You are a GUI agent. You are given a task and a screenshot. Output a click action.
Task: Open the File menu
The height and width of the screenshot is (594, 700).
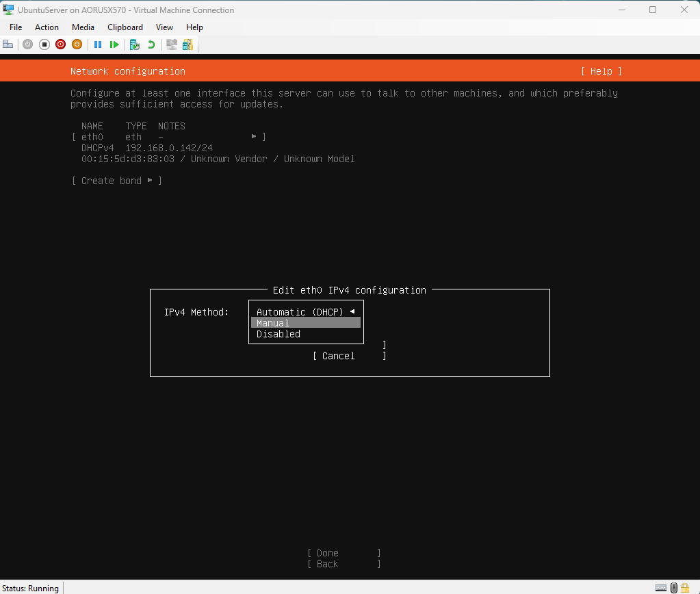[x=16, y=27]
